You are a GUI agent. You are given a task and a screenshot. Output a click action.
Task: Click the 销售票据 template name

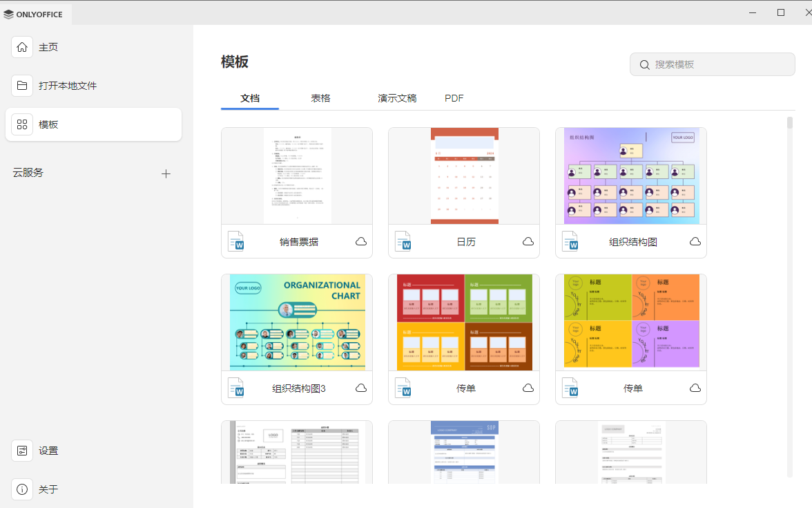coord(299,242)
